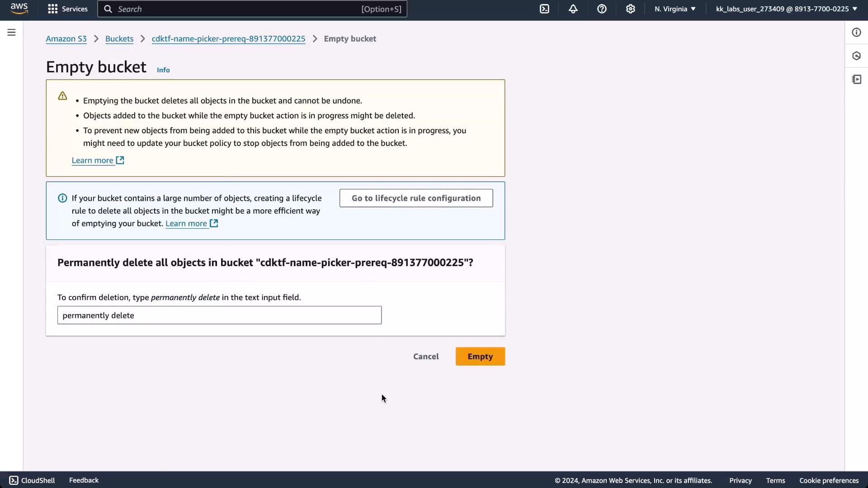The width and height of the screenshot is (868, 488).
Task: Open the external link icon in lifecycle info box
Action: [214, 223]
